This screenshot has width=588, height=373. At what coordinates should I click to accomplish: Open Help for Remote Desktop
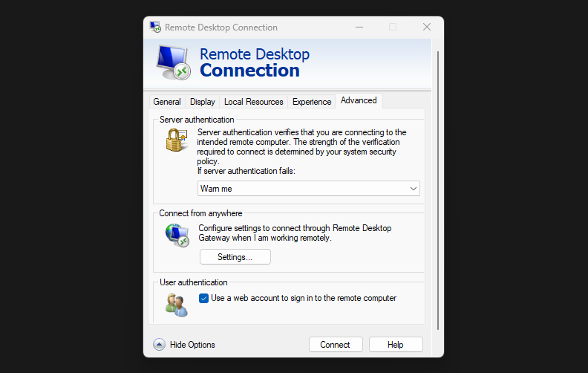(396, 345)
